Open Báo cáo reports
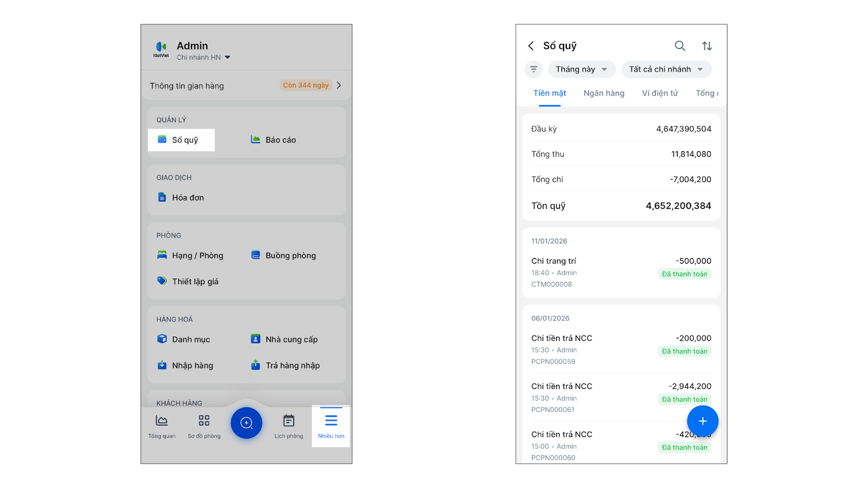 273,140
